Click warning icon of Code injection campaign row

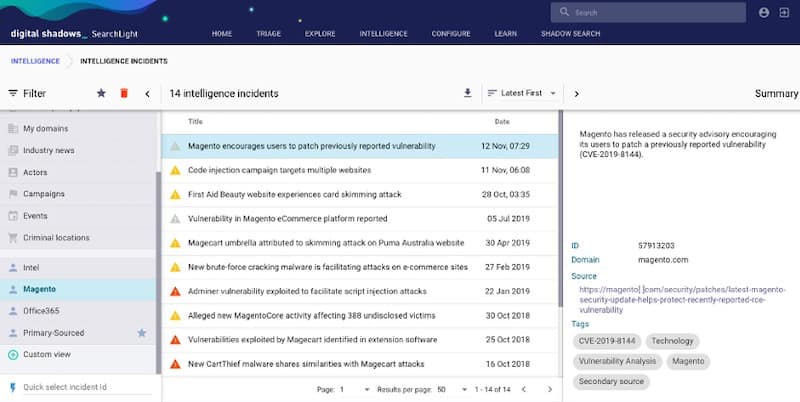(x=175, y=170)
